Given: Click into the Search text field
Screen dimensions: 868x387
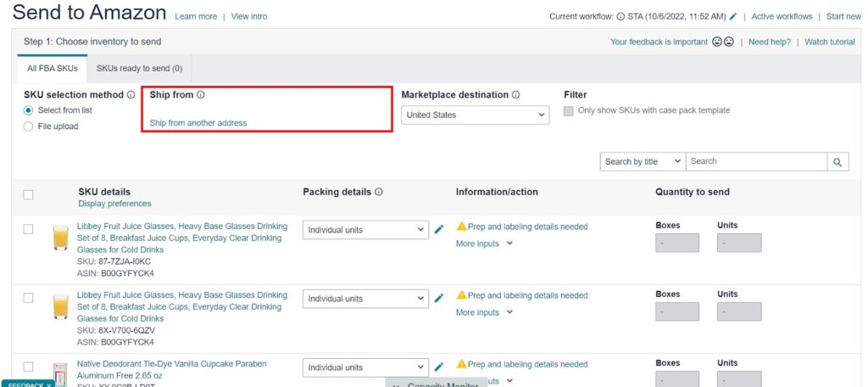Looking at the screenshot, I should (x=755, y=161).
